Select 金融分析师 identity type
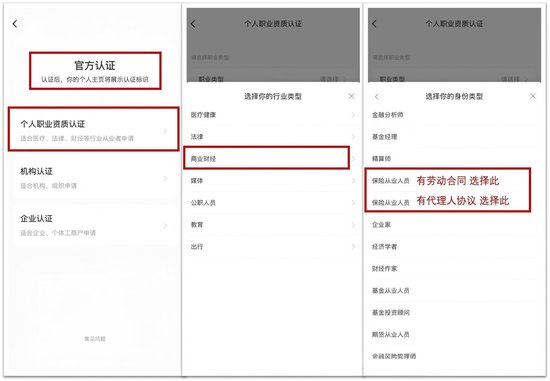This screenshot has height=381, width=550. 454,115
